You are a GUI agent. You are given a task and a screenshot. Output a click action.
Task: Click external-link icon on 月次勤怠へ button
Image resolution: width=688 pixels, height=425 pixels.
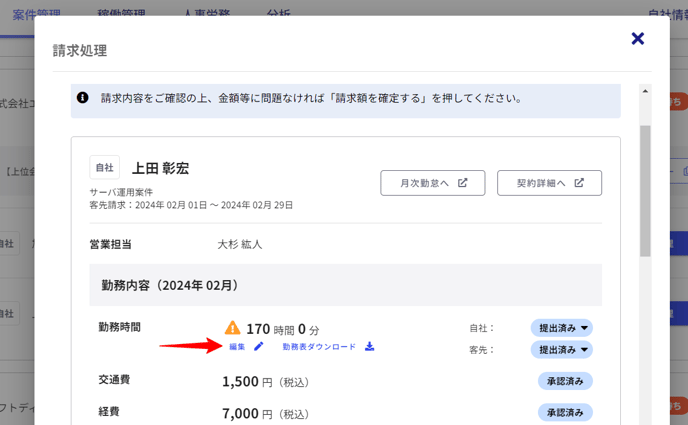pyautogui.click(x=462, y=183)
